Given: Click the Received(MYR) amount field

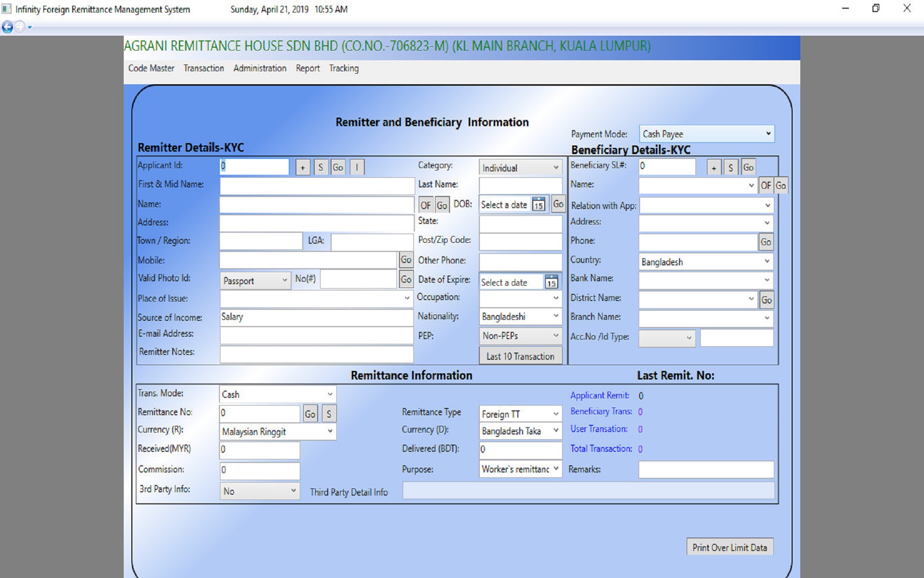Looking at the screenshot, I should tap(259, 450).
